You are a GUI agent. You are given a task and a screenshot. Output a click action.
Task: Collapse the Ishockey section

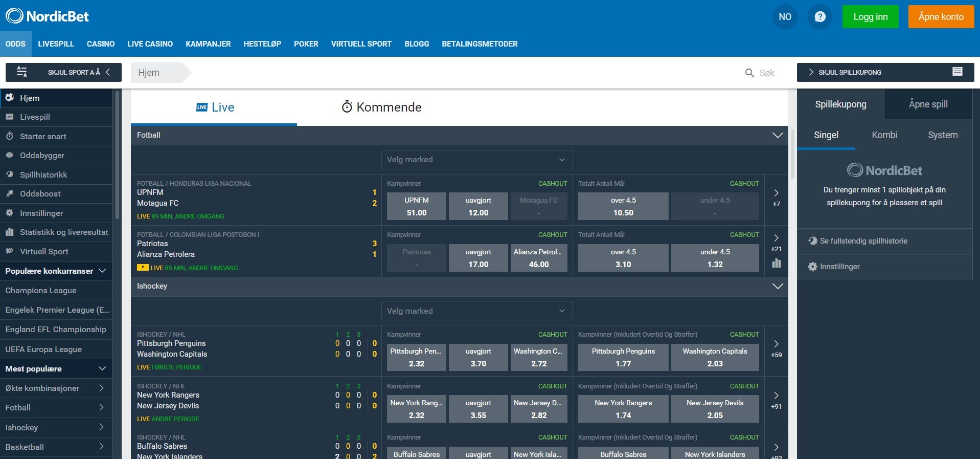[778, 286]
